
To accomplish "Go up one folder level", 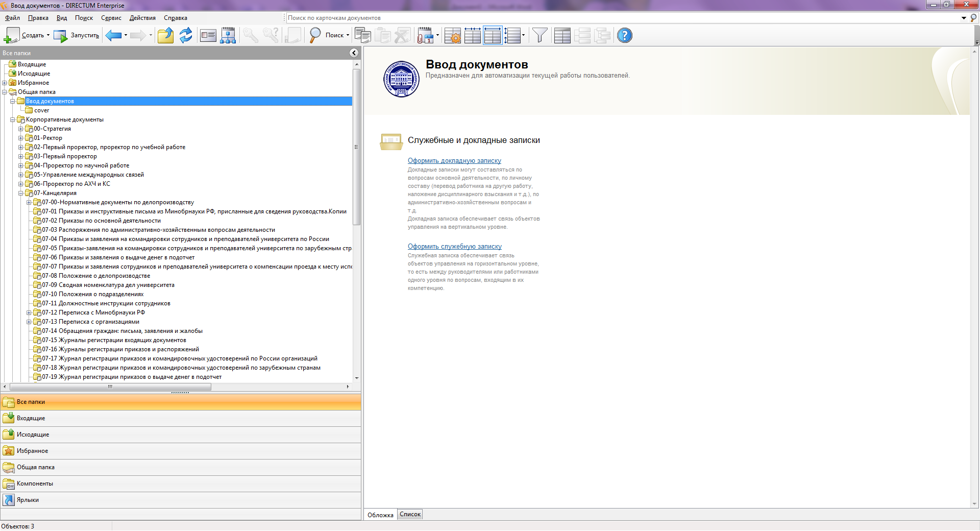I will pyautogui.click(x=165, y=35).
